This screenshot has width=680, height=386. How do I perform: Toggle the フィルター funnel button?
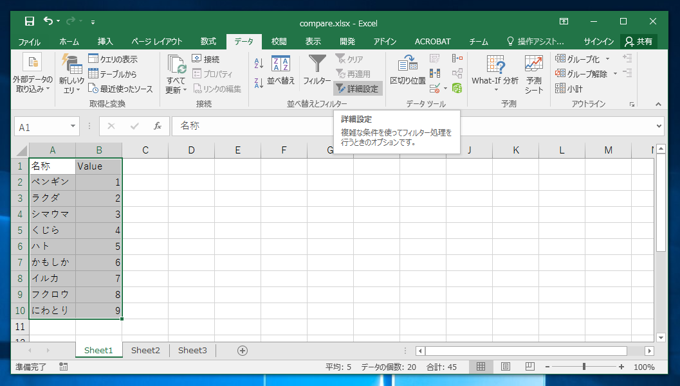point(317,69)
